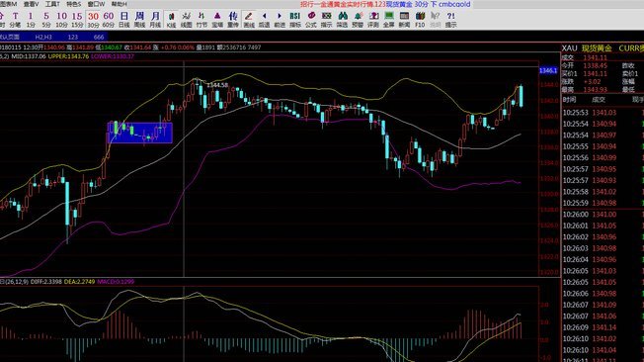Image resolution: width=644 pixels, height=362 pixels.
Task: Open the 评测 evaluation tool
Action: click(x=373, y=20)
